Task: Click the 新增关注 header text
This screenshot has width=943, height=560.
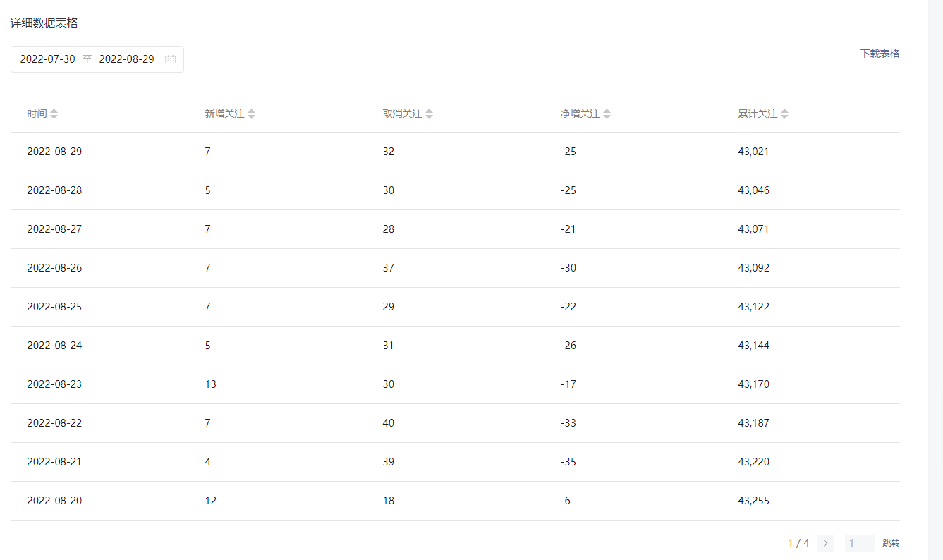Action: (x=224, y=114)
